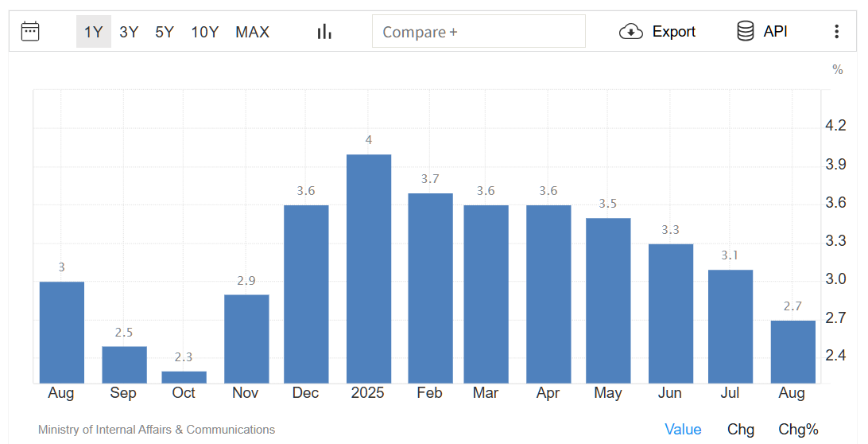Select the Value display mode
The height and width of the screenshot is (444, 868).
(683, 430)
